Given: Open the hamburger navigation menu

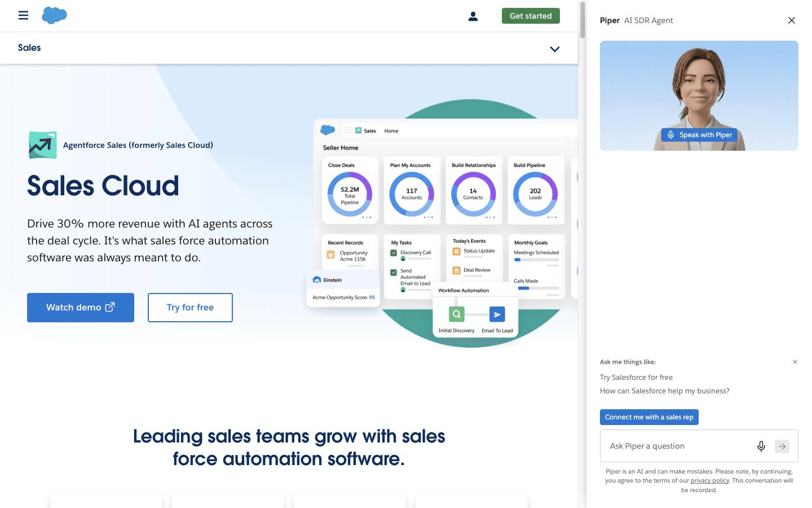Looking at the screenshot, I should [23, 15].
